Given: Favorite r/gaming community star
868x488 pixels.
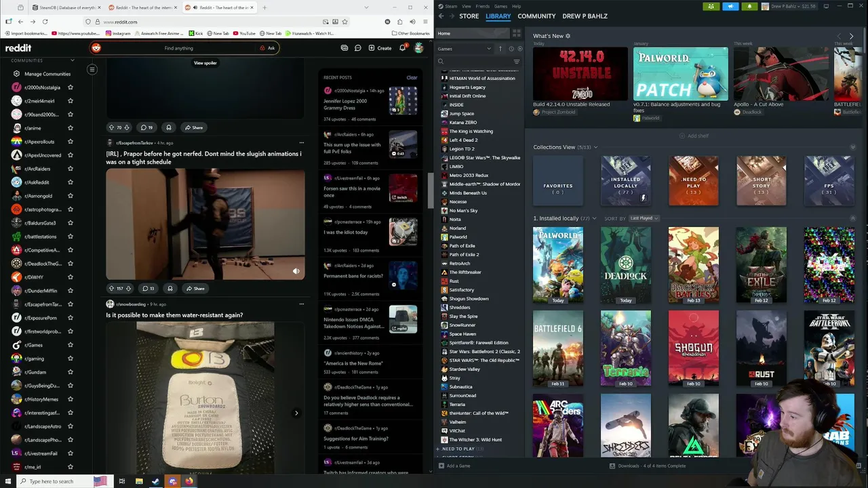Looking at the screenshot, I should point(70,359).
